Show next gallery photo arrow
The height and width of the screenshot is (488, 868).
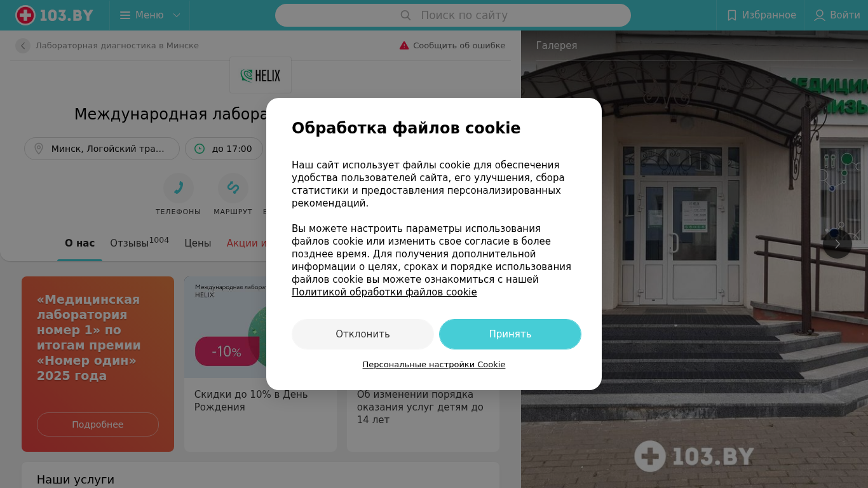coord(837,244)
